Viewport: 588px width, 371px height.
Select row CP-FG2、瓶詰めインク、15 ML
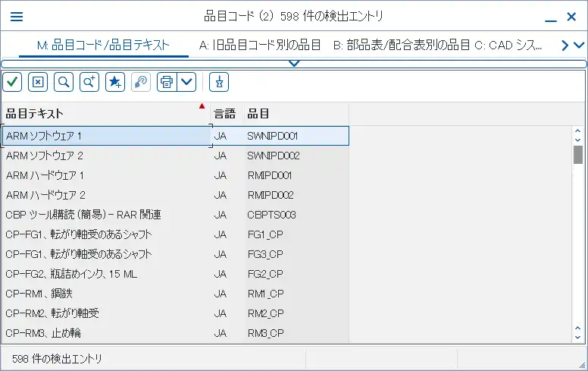click(176, 274)
